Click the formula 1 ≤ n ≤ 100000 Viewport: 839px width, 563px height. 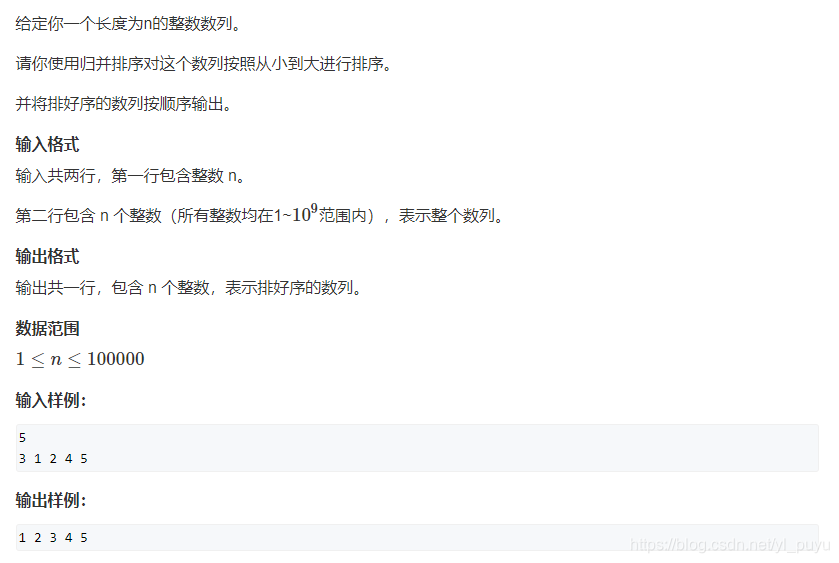pos(80,359)
